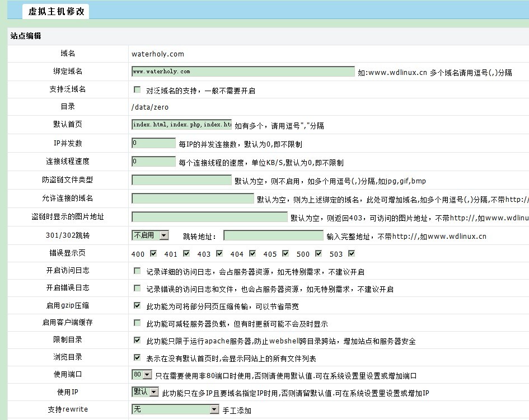This screenshot has height=420, width=529.
Task: Disable the gzip compression checkbox
Action: [137, 306]
